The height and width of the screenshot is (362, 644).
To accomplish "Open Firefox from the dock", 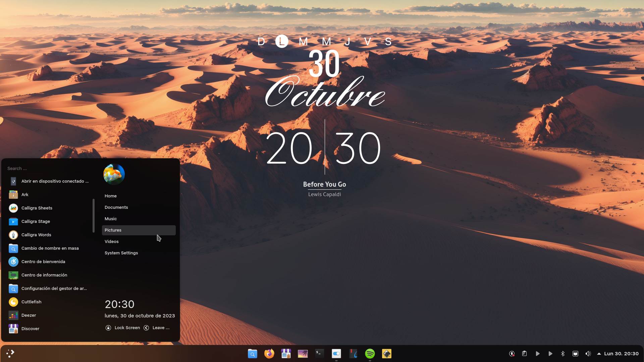I will [269, 354].
